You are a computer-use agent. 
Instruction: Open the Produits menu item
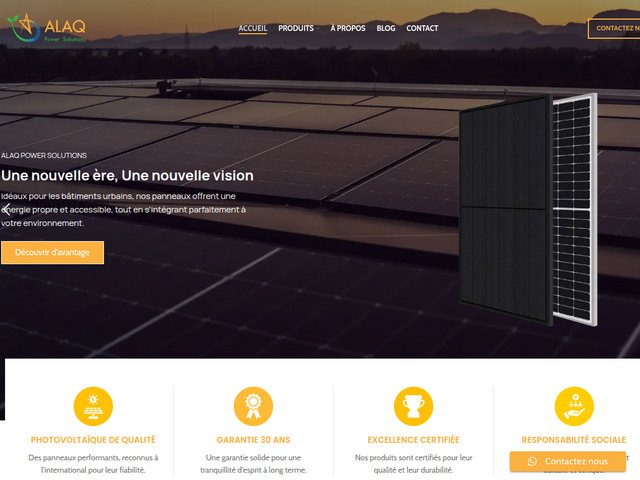pos(296,28)
